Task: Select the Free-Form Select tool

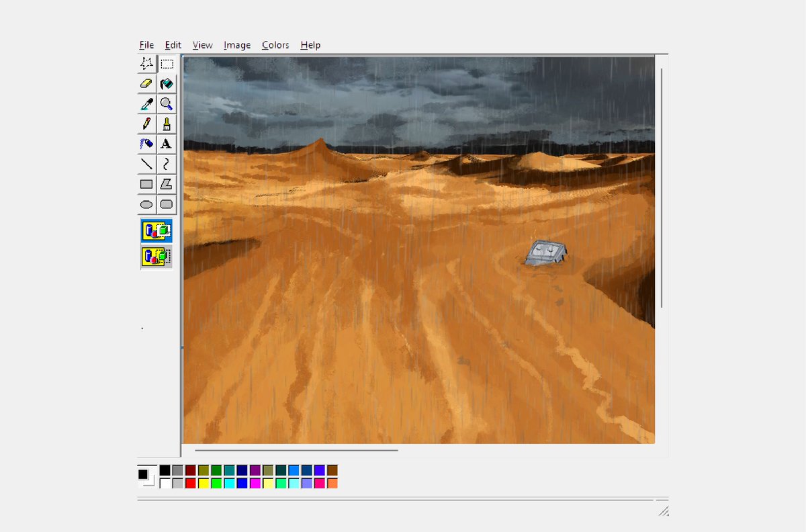Action: coord(146,64)
